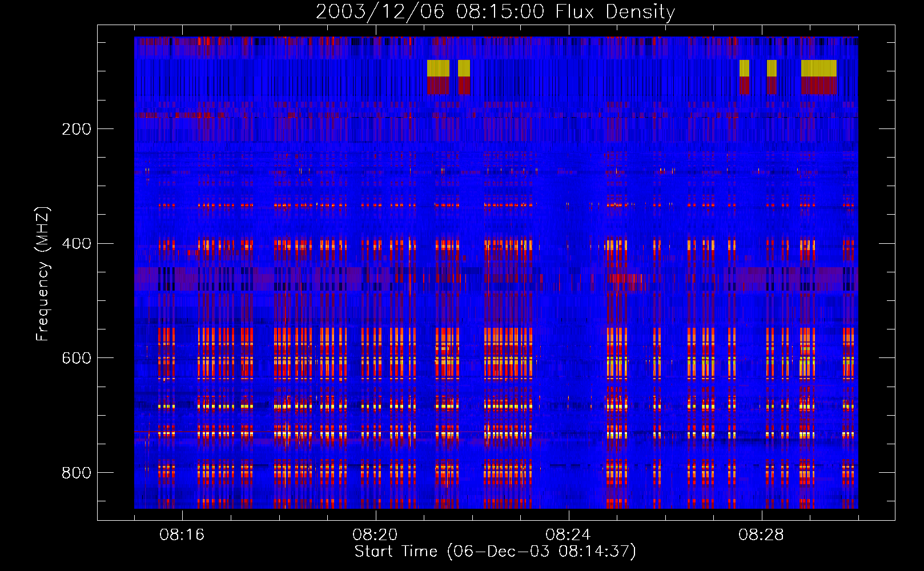Click the 'Frequency (MHZ)' axis label
This screenshot has width=924, height=571.
43,274
